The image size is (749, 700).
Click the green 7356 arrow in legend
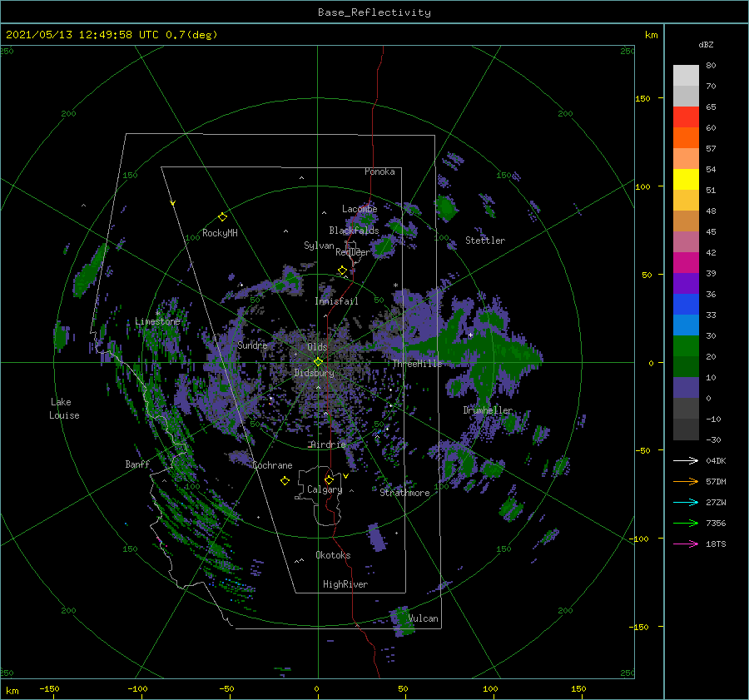[686, 524]
